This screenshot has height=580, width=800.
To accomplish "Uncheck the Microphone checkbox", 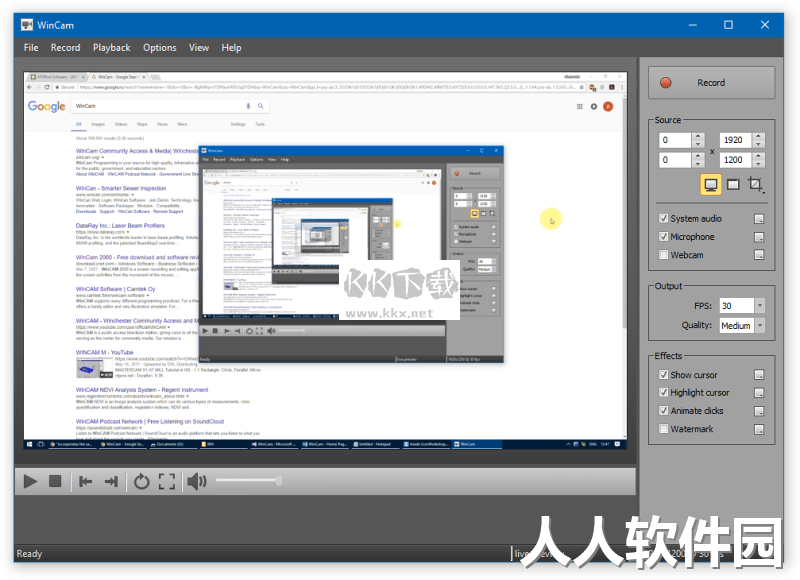I will point(663,237).
